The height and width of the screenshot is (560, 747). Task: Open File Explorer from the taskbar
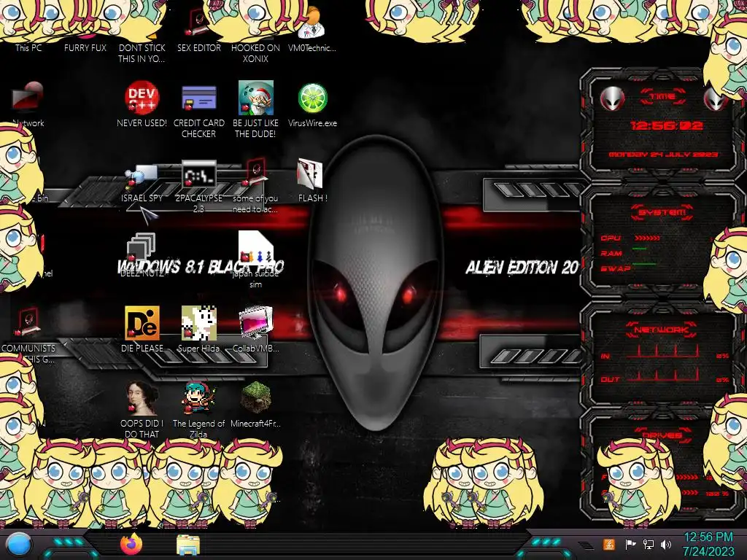click(188, 545)
